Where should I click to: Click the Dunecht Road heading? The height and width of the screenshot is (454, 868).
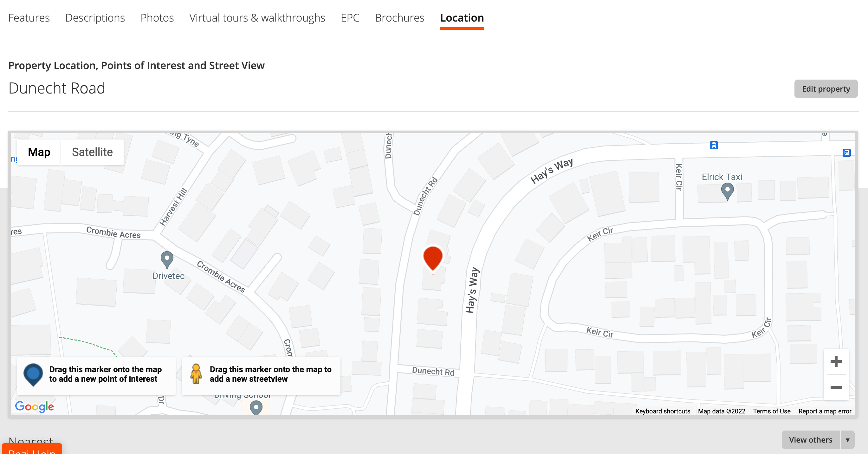coord(57,88)
